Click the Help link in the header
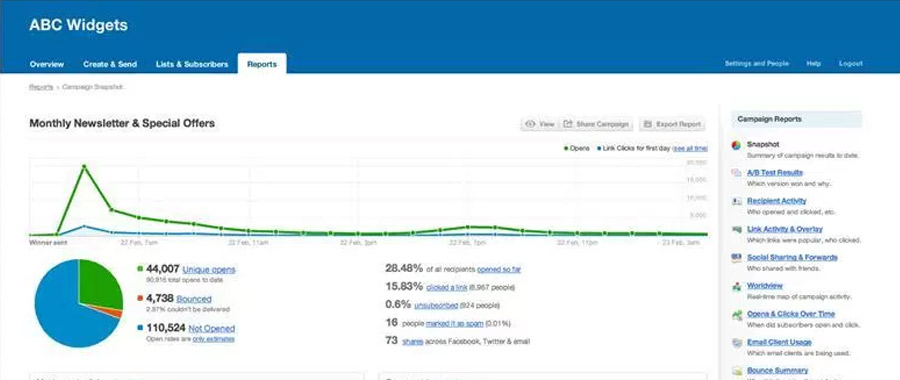Viewport: 900px width, 380px height. point(813,64)
